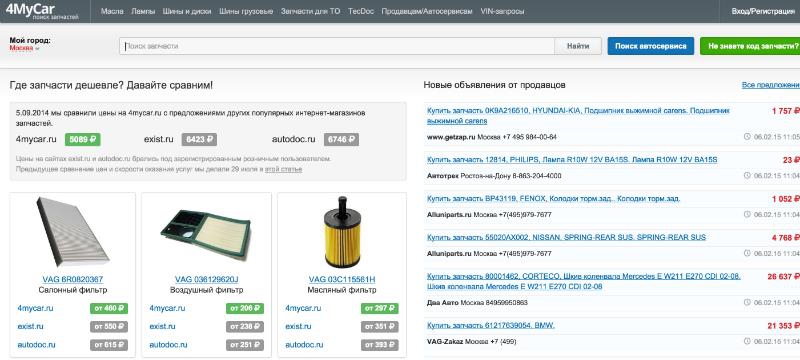Expand the Москва city dropdown
The image size is (800, 360).
pos(24,48)
